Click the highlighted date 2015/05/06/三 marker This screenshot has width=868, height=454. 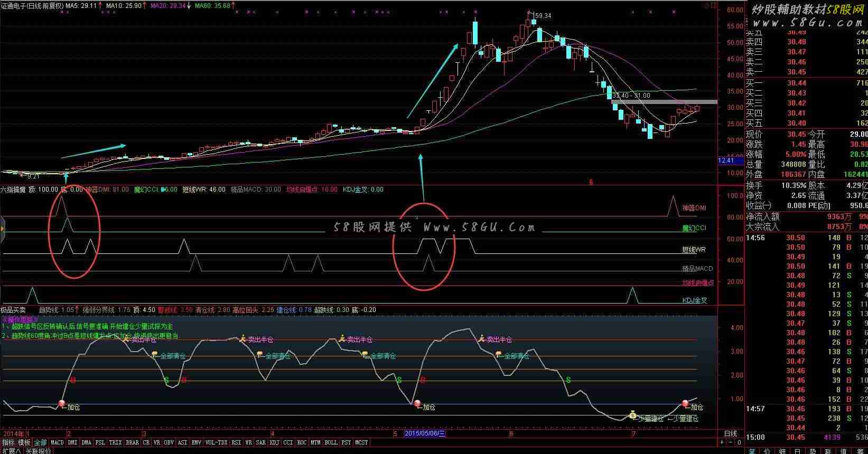tap(425, 433)
